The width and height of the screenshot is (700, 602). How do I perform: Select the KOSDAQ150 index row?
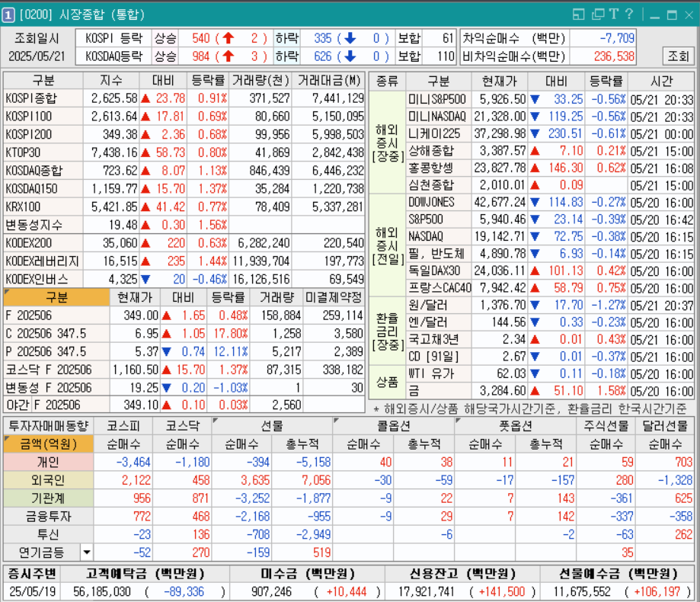(184, 188)
